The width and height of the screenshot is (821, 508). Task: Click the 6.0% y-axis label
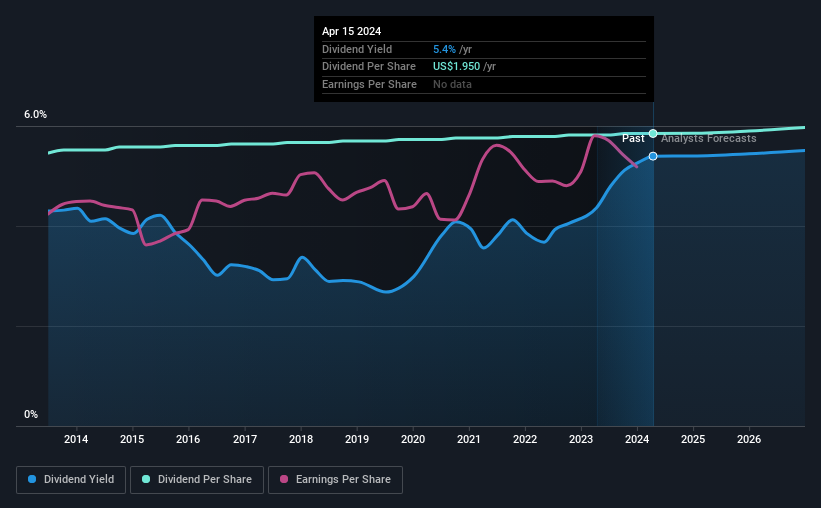35,115
